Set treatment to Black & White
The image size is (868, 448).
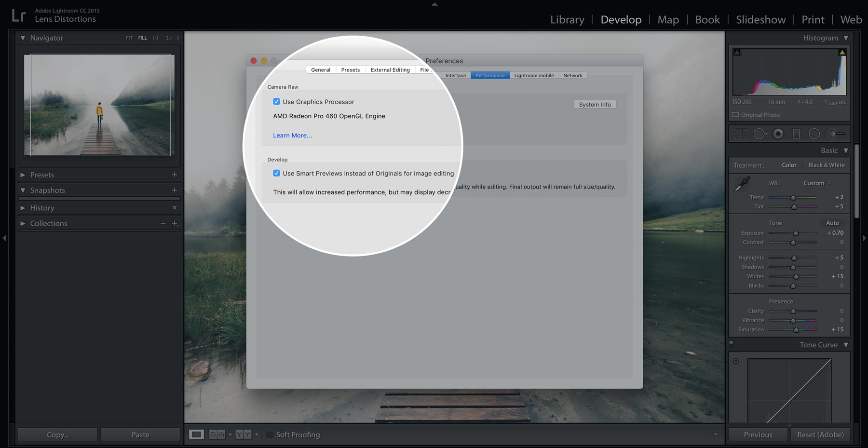pos(827,165)
